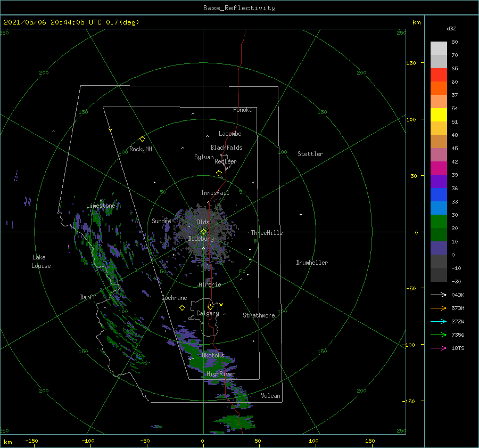Select the blue 36 dBZ color swatch
Viewport: 479px width, 448px height.
[x=439, y=194]
